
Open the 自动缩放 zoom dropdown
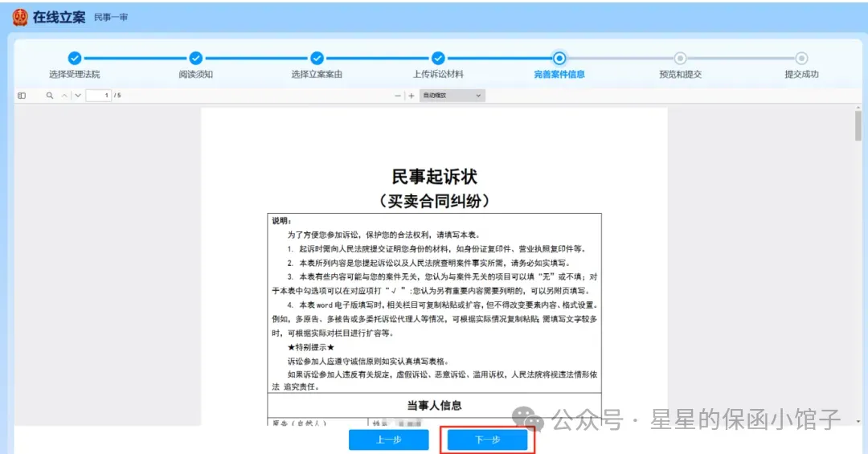(x=452, y=96)
